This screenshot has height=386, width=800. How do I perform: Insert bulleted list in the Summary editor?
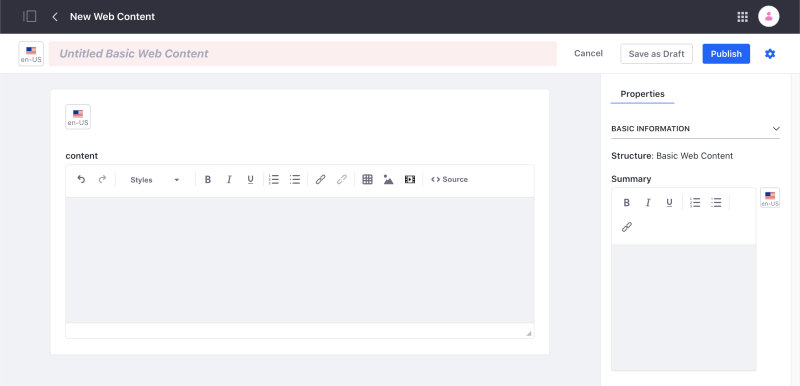click(716, 203)
